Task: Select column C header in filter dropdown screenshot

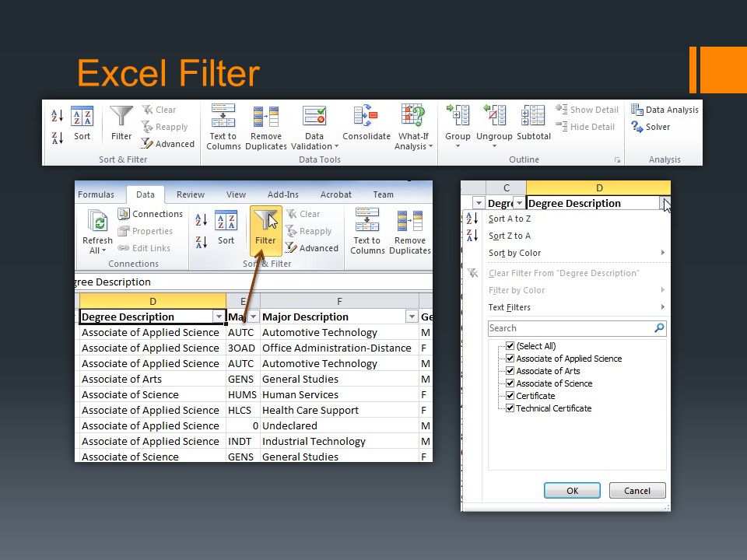Action: click(x=507, y=187)
